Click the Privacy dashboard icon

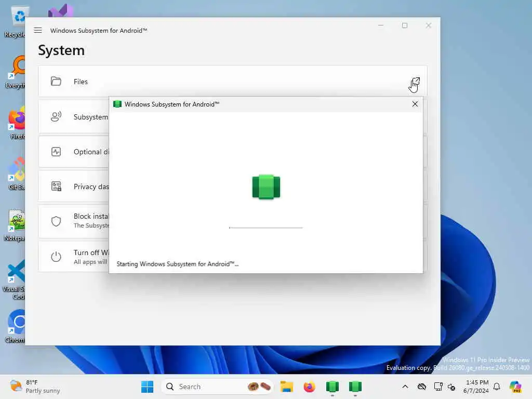pos(56,187)
